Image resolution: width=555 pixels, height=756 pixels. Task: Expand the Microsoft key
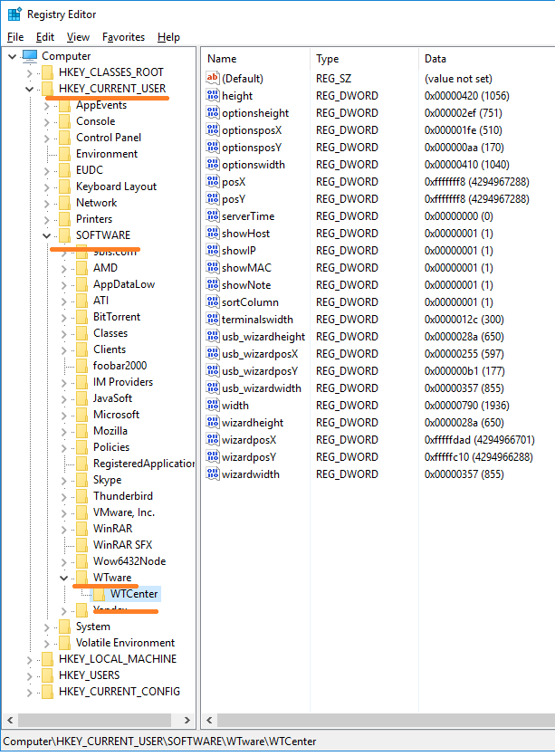coord(64,415)
